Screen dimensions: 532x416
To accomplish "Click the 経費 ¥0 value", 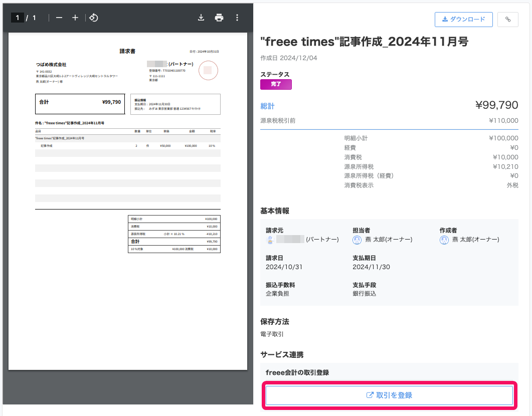I will (x=514, y=148).
